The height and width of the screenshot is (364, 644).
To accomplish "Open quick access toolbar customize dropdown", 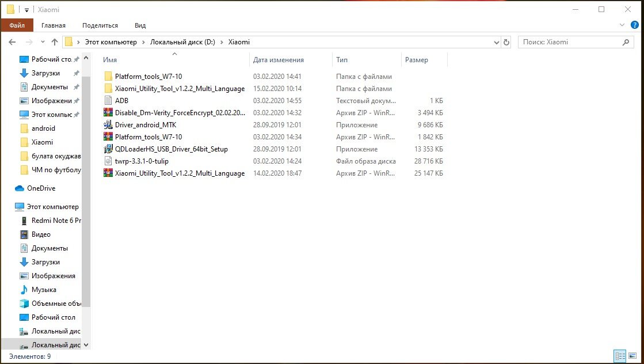I will pos(26,10).
